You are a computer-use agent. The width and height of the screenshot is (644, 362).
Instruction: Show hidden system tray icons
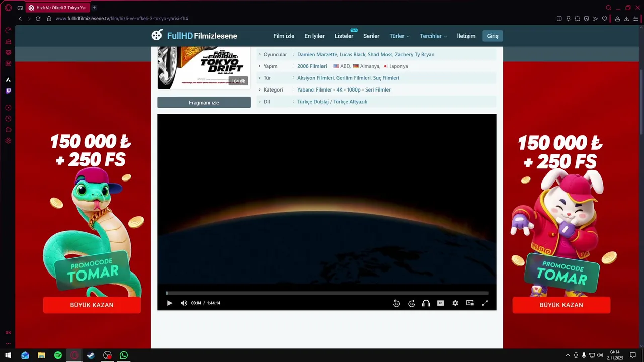click(x=568, y=355)
